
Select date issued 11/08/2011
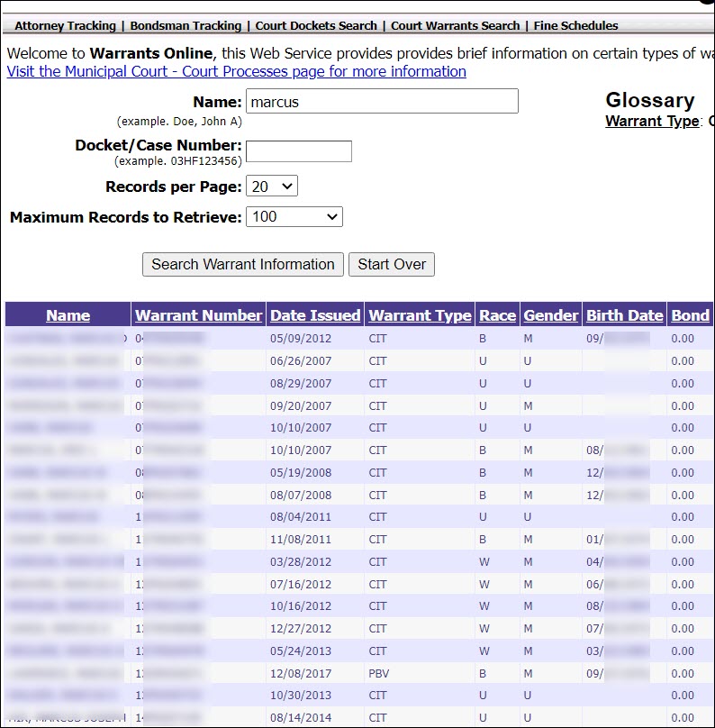click(x=301, y=540)
